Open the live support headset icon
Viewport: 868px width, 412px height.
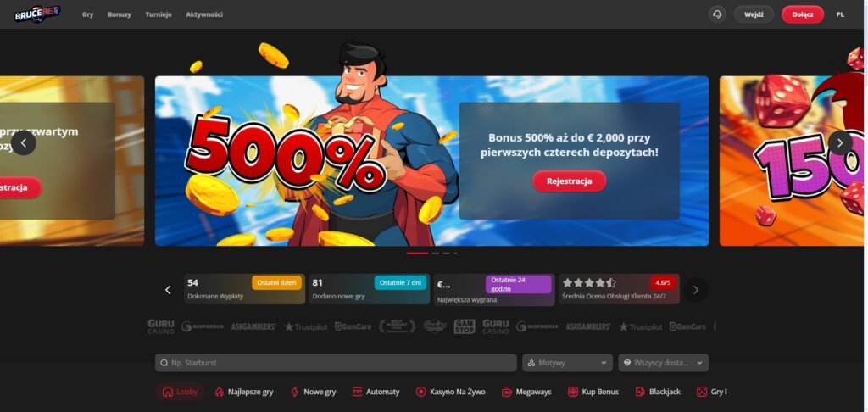click(717, 14)
